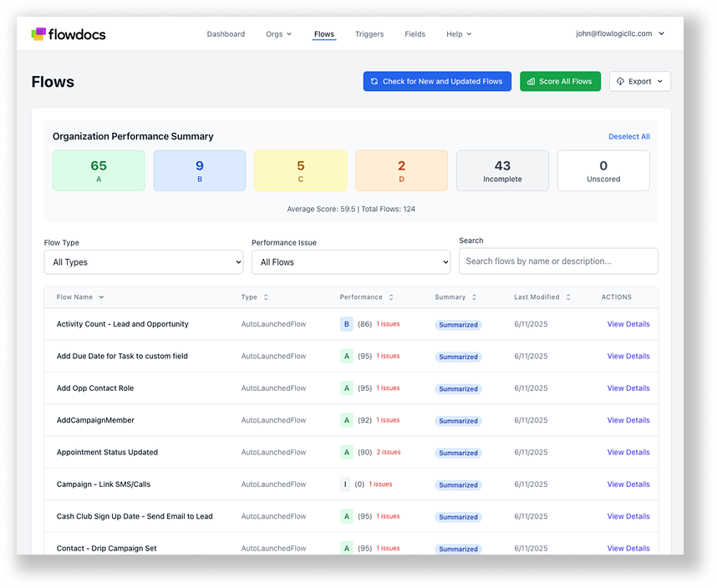Expand the Help menu
The image size is (717, 588).
pos(459,33)
